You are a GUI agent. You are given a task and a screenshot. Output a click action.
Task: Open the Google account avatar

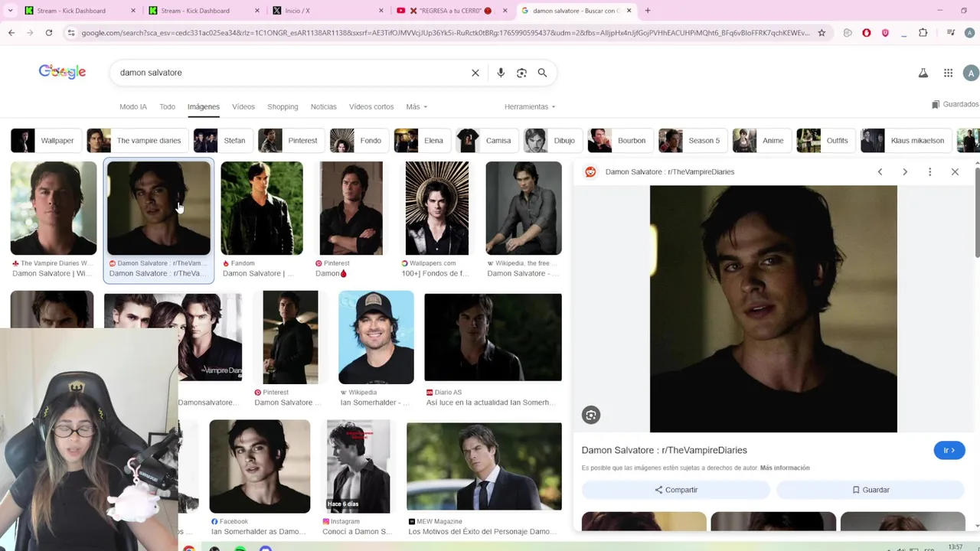point(971,73)
